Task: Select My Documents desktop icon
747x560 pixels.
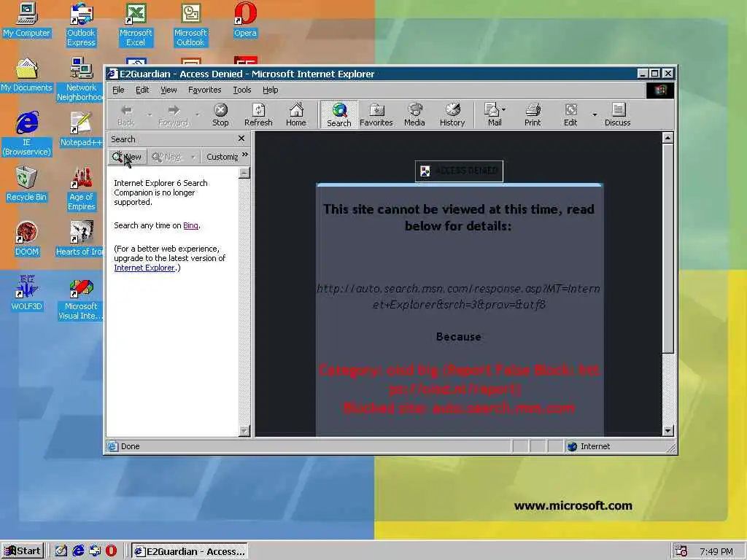Action: [x=27, y=75]
